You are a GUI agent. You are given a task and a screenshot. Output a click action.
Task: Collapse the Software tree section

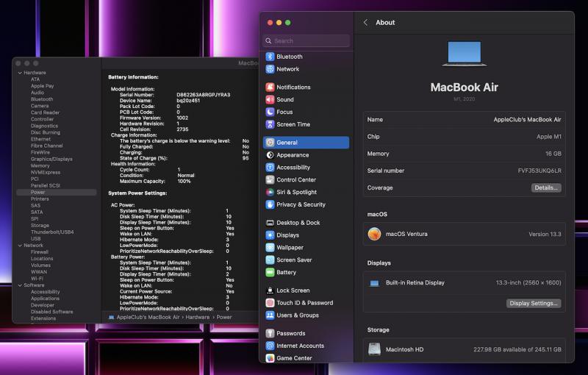(x=20, y=285)
